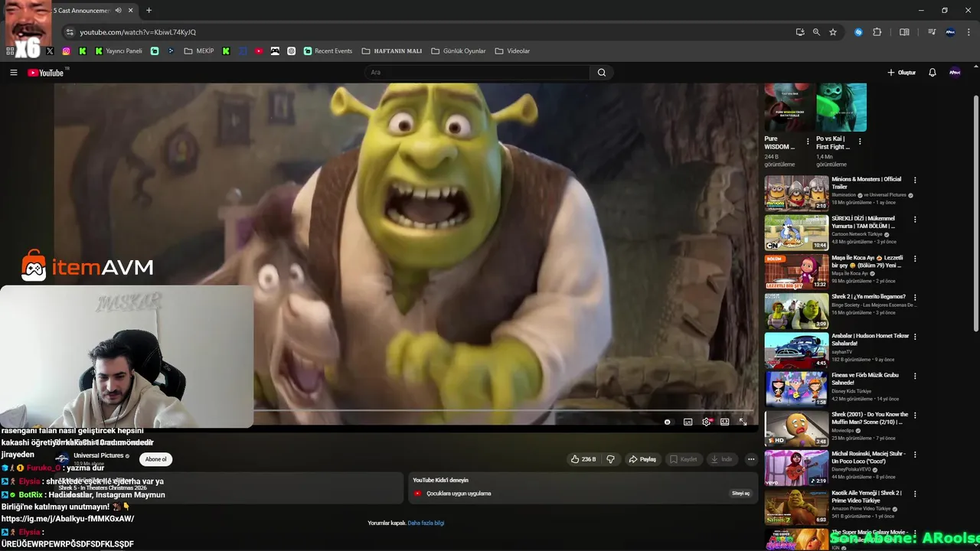Open Arabalar Hudson Hornet video thumbnail

coord(796,350)
